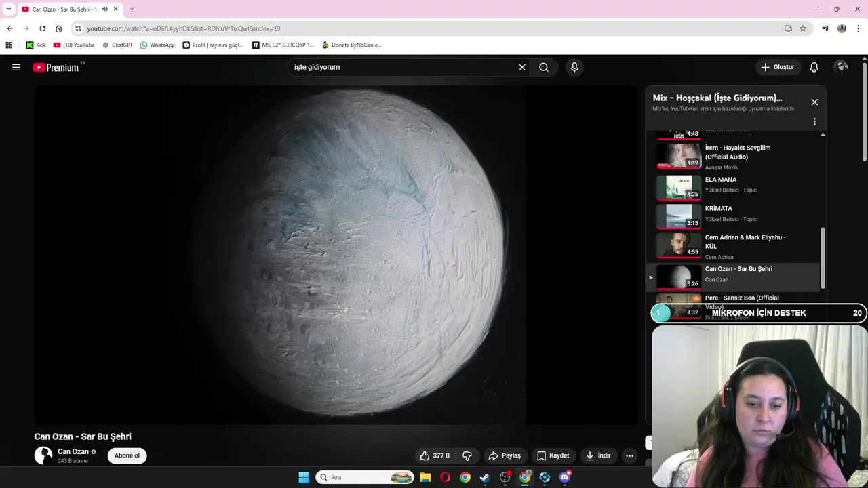Click the video title Can Ozan - Sar Bu Şehri
The width and height of the screenshot is (868, 488).
(83, 436)
